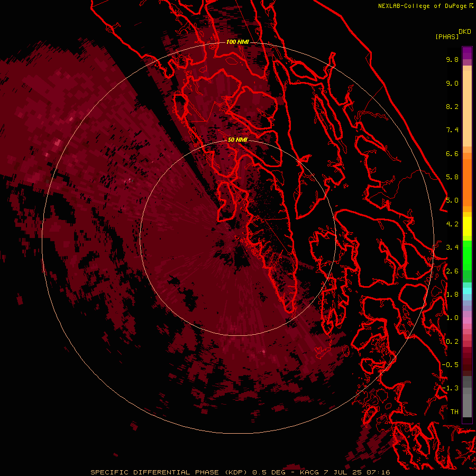Click the -0.5 scale value

pos(450,365)
